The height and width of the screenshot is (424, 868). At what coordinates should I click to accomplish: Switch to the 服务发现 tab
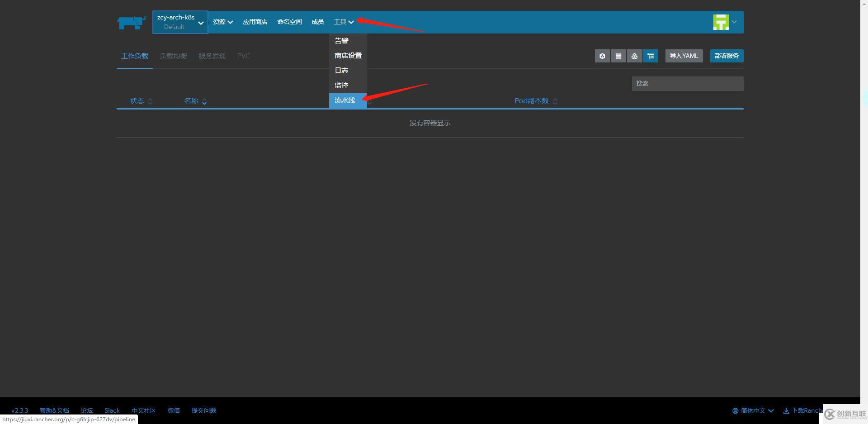point(212,56)
